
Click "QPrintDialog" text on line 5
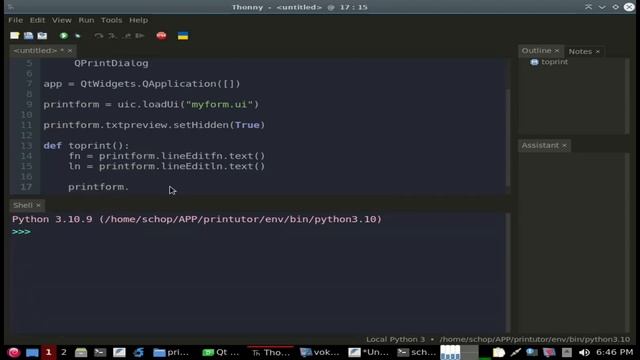111,63
